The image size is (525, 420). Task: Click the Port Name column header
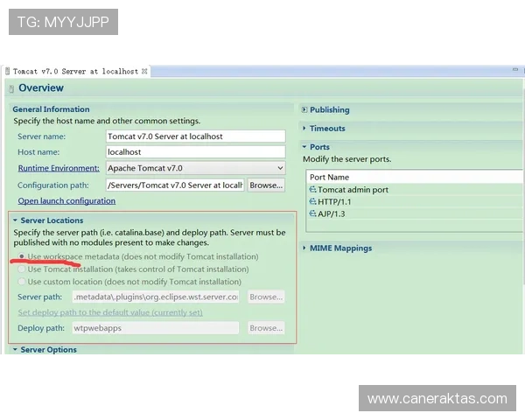coord(415,177)
